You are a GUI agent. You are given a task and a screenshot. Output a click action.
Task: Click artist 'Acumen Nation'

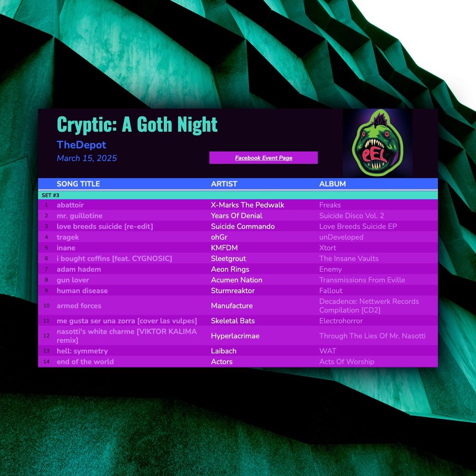(237, 280)
